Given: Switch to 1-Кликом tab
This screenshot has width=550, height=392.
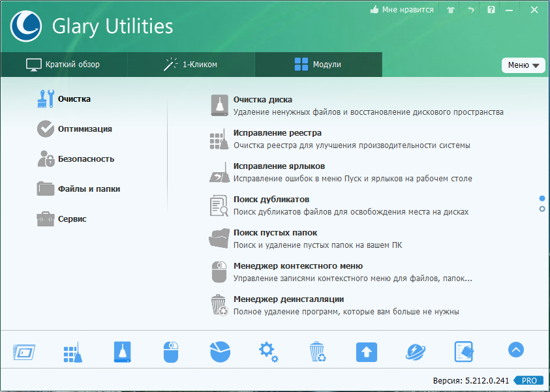Looking at the screenshot, I should click(191, 65).
